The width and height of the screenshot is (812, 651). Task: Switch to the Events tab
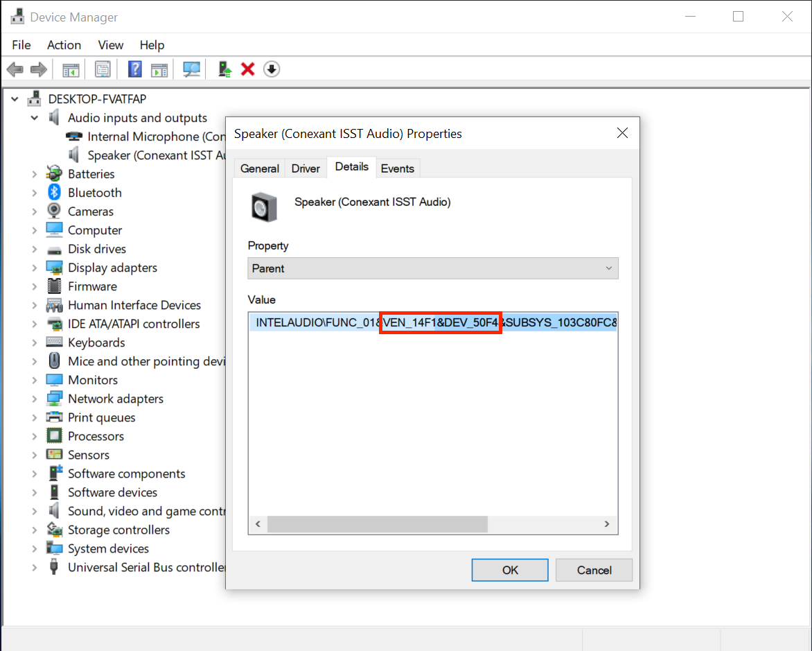point(397,168)
